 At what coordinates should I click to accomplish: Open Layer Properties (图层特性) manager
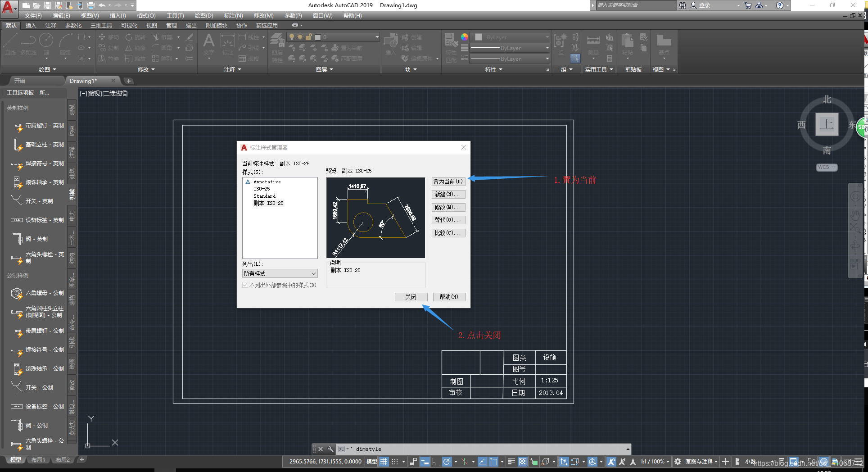point(277,48)
